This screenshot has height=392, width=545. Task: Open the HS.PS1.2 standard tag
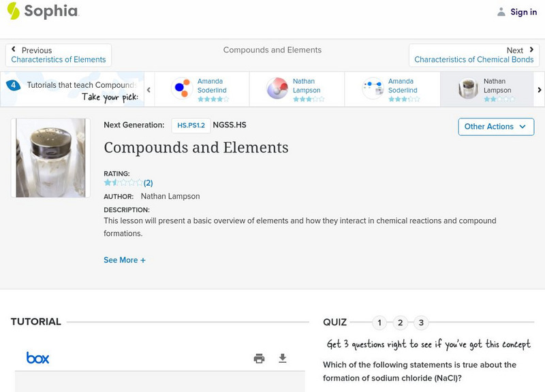click(190, 125)
